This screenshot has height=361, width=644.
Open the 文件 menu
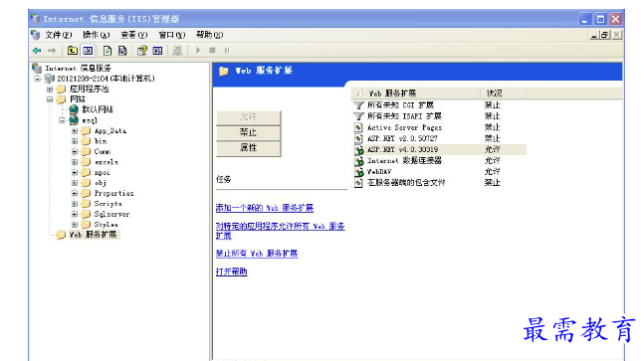pos(59,35)
